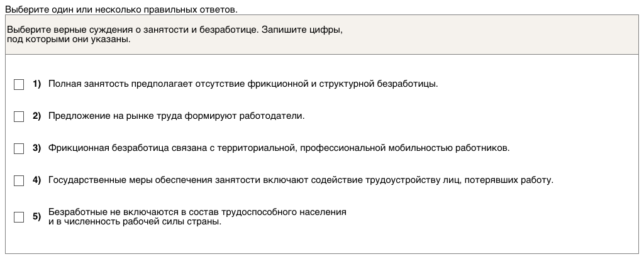Image resolution: width=644 pixels, height=259 pixels.
Task: Enable the checkbox for answer 3
Action: [19, 149]
